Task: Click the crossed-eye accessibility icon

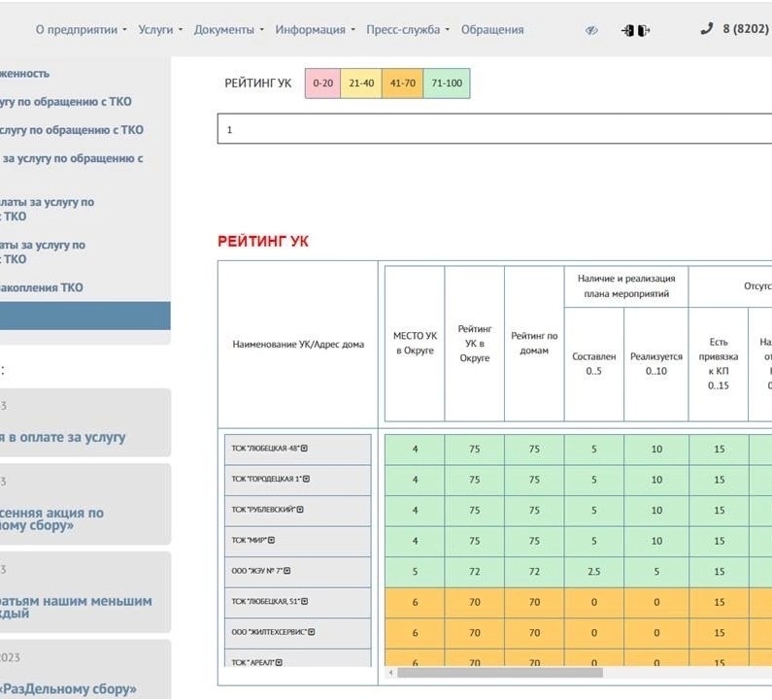Action: click(592, 30)
